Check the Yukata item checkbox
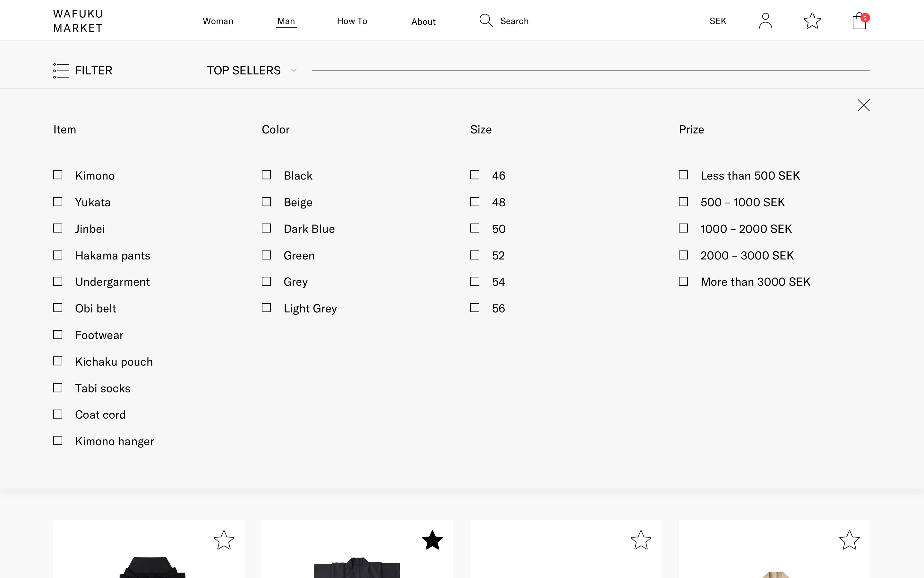The height and width of the screenshot is (578, 924). click(x=58, y=202)
